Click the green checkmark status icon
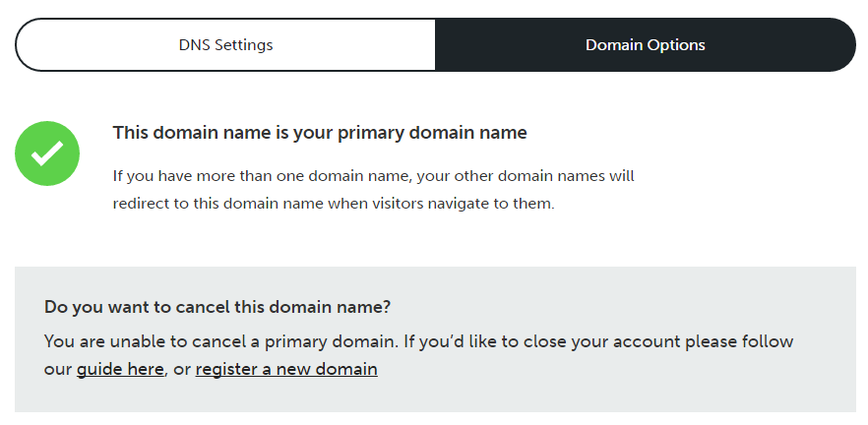 pos(47,153)
